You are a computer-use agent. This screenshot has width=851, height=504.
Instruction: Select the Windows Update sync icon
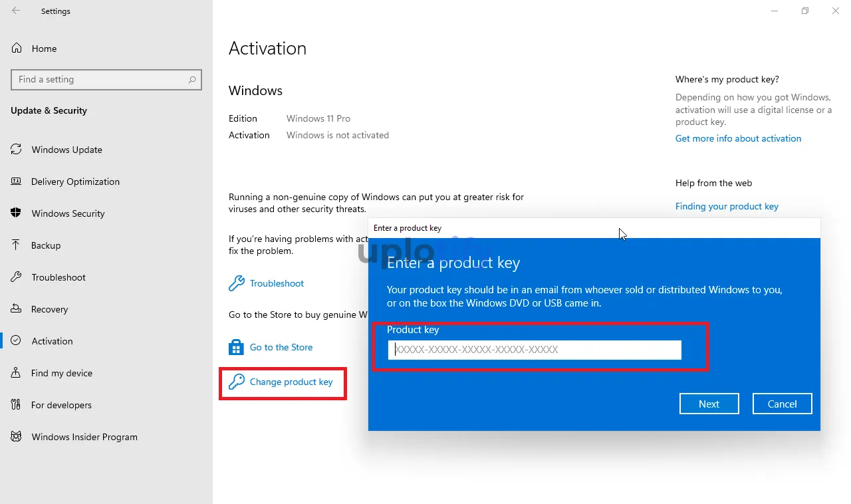[x=16, y=150]
